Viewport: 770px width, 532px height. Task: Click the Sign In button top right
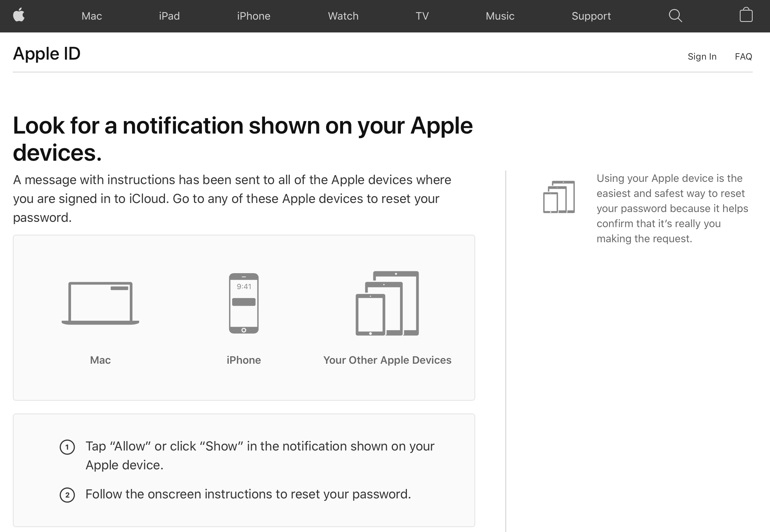click(x=703, y=56)
